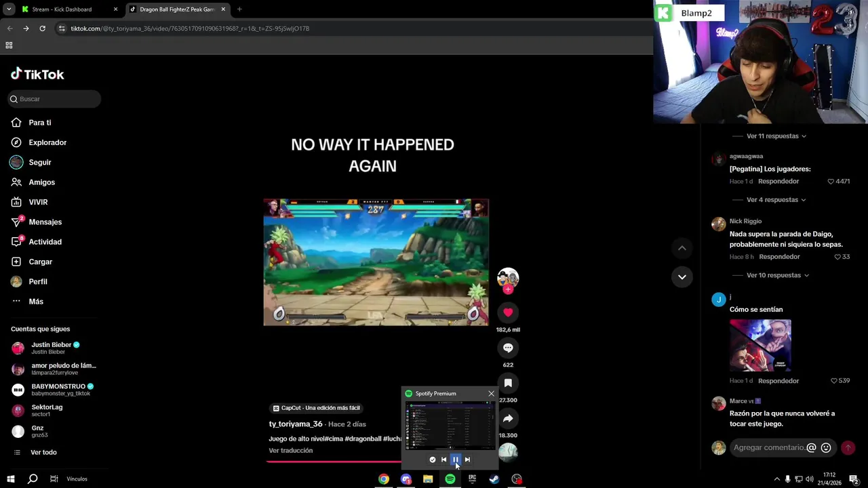Like Nick Riggio's comment with 33 likes

click(837, 257)
